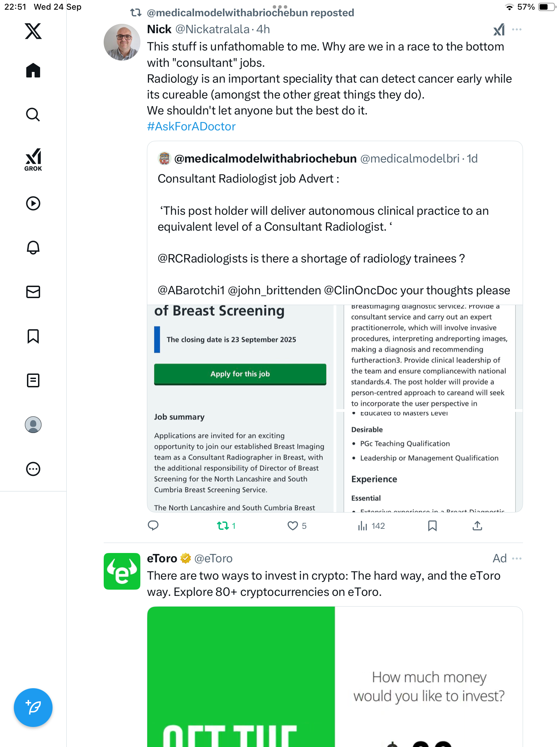
Task: Toggle like on Nick's post
Action: coord(292,526)
